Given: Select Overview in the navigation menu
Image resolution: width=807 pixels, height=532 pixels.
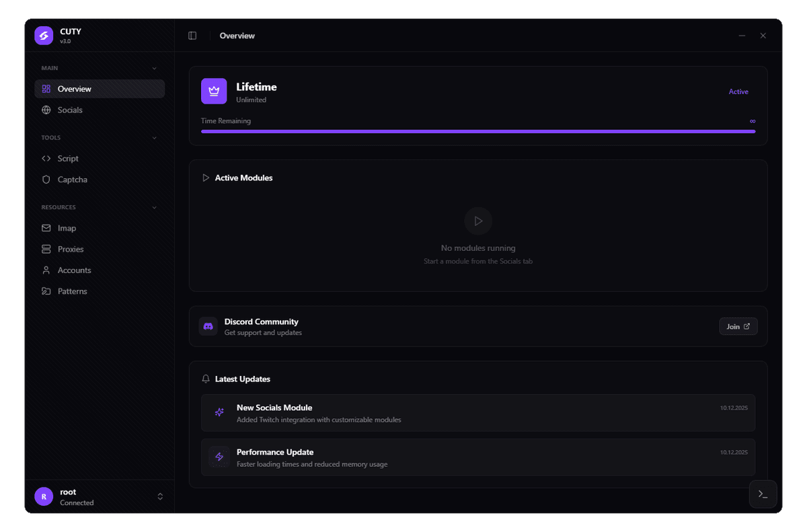Looking at the screenshot, I should tap(74, 88).
